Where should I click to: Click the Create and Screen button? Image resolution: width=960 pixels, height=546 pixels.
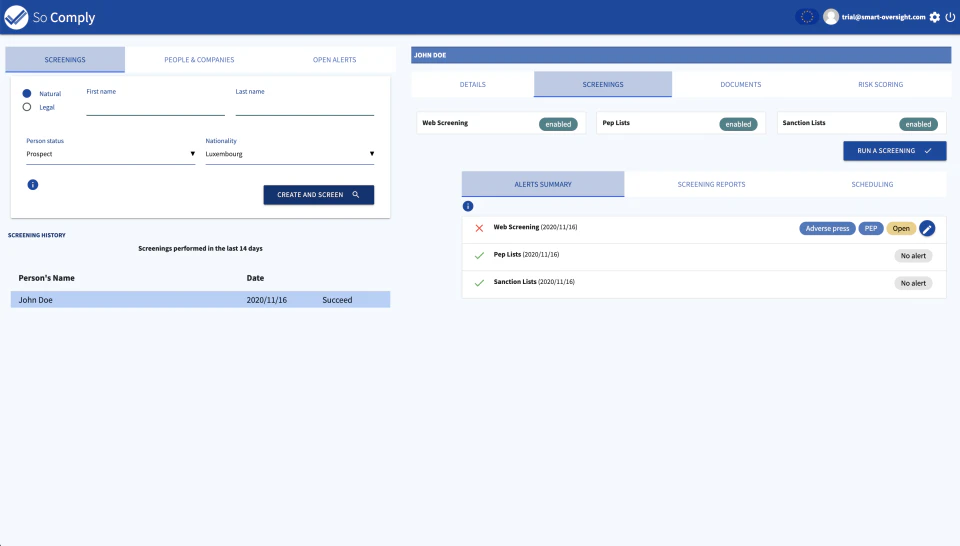click(318, 195)
